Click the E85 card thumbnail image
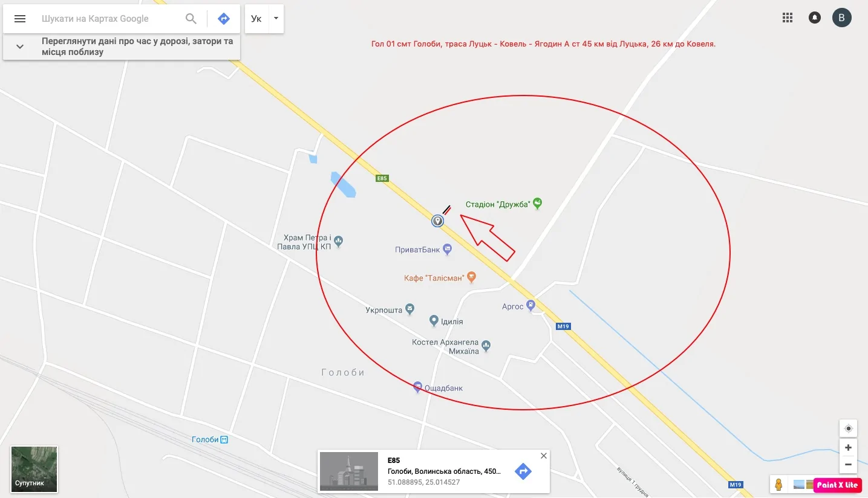Viewport: 868px width, 498px height. click(x=349, y=471)
